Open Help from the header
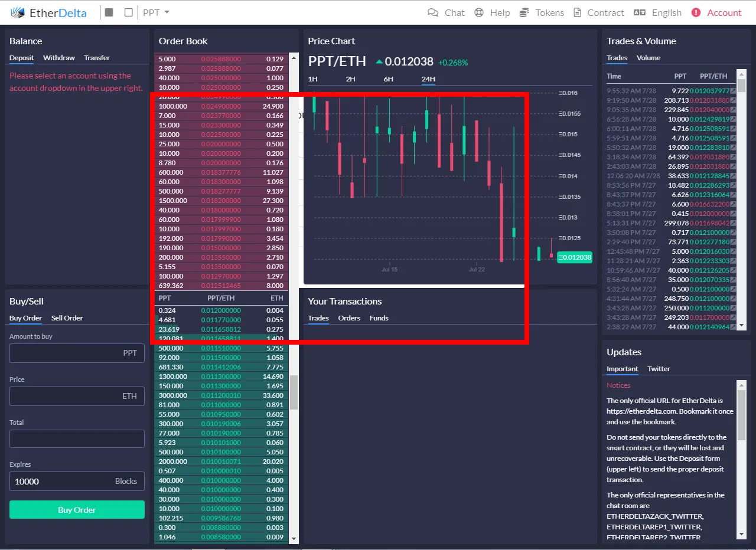 click(492, 12)
